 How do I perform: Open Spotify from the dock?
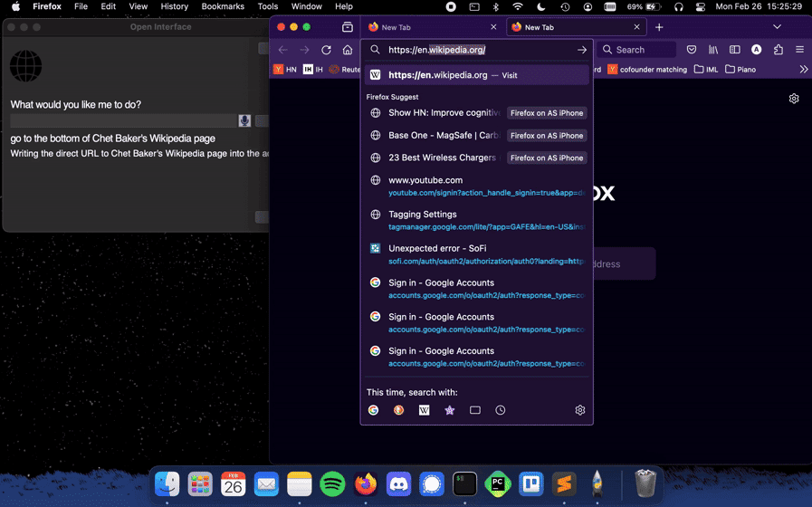pyautogui.click(x=332, y=484)
